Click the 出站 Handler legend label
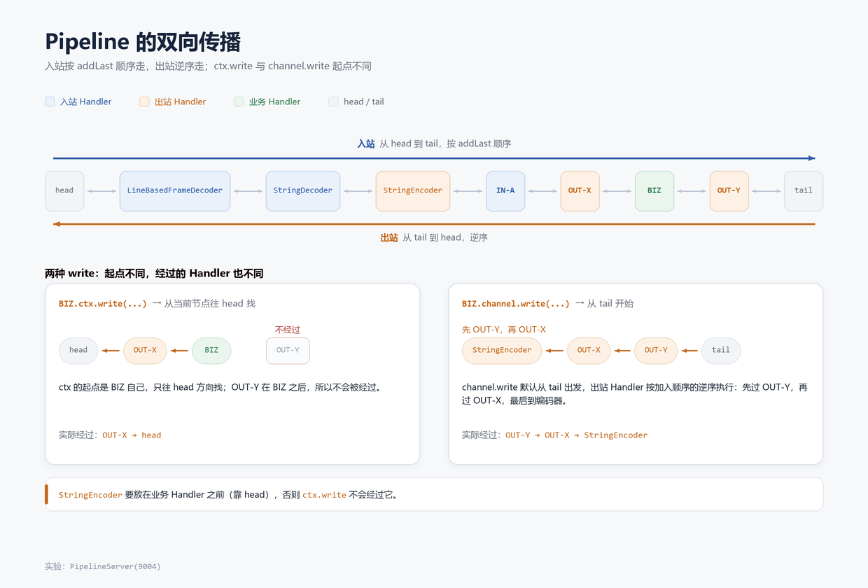 click(x=180, y=101)
